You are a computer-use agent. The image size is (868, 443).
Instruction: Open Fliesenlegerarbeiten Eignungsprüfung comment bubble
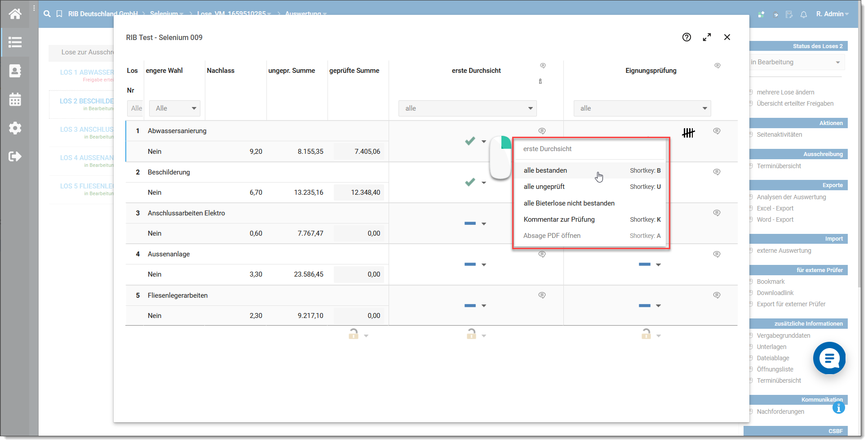coord(717,295)
